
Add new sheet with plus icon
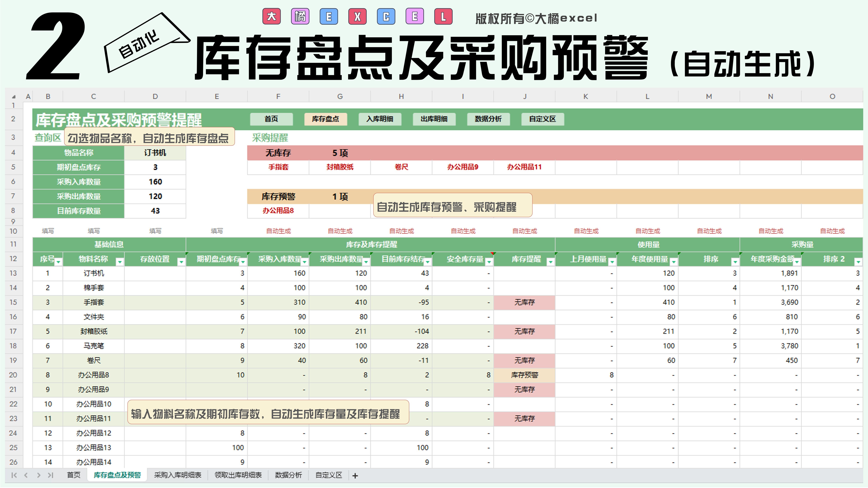tap(355, 476)
